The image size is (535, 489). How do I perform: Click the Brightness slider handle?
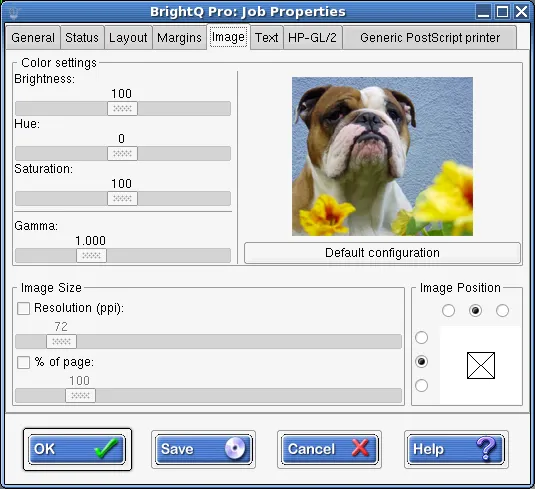pos(122,109)
